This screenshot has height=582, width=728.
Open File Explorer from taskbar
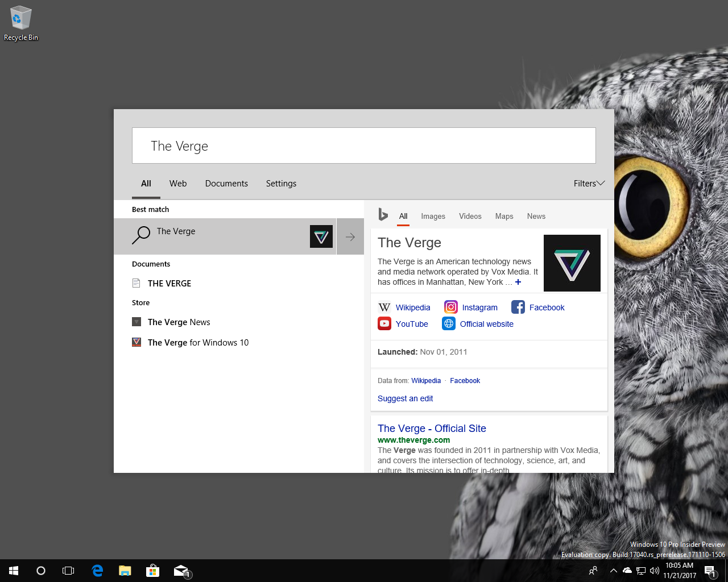(x=125, y=571)
